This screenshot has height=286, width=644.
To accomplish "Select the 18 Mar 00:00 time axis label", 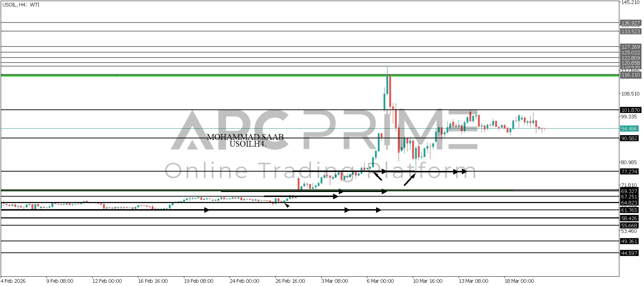I will click(519, 281).
